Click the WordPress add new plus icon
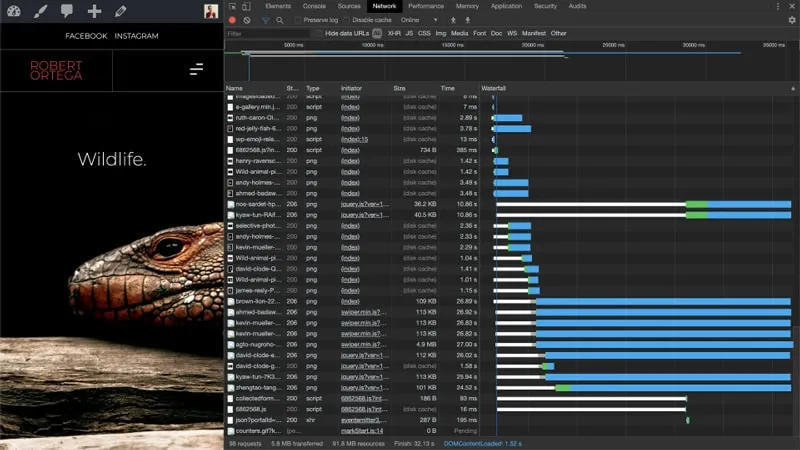Screen dimensions: 800x450 click(x=94, y=11)
